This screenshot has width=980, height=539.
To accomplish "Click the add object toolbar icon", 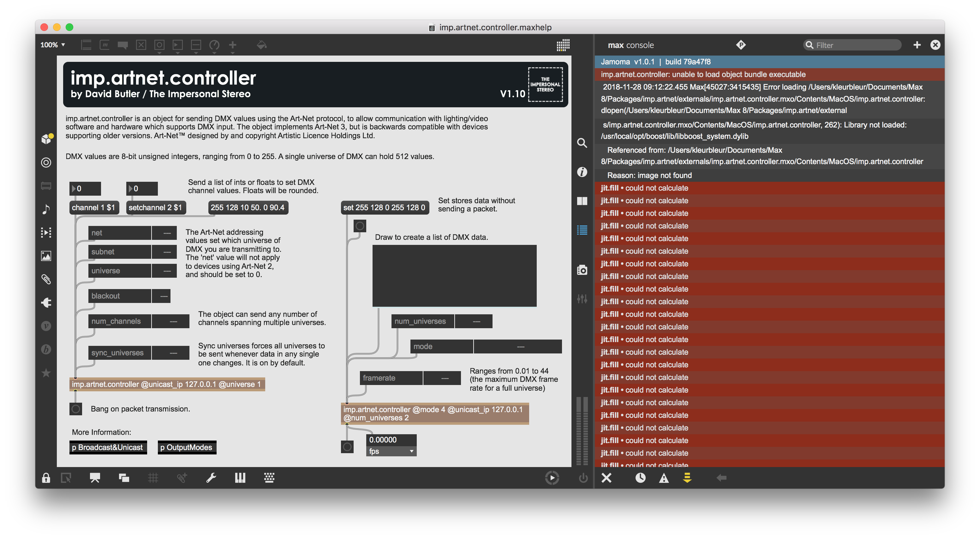I will [87, 45].
